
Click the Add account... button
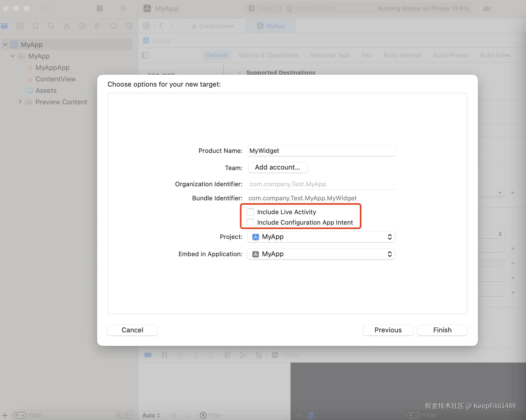point(278,167)
